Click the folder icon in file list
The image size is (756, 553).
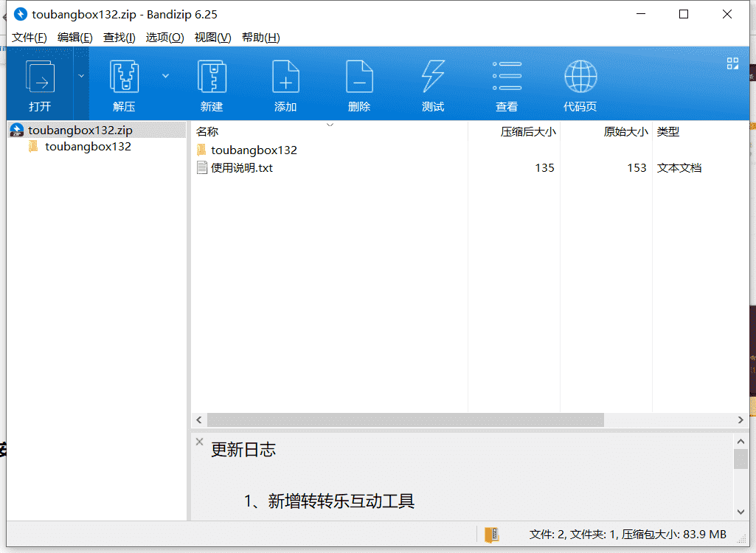click(x=201, y=150)
